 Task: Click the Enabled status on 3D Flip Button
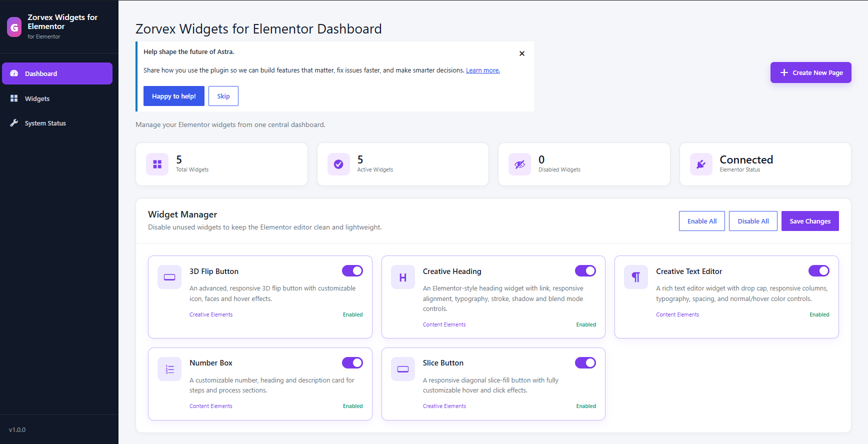(353, 314)
